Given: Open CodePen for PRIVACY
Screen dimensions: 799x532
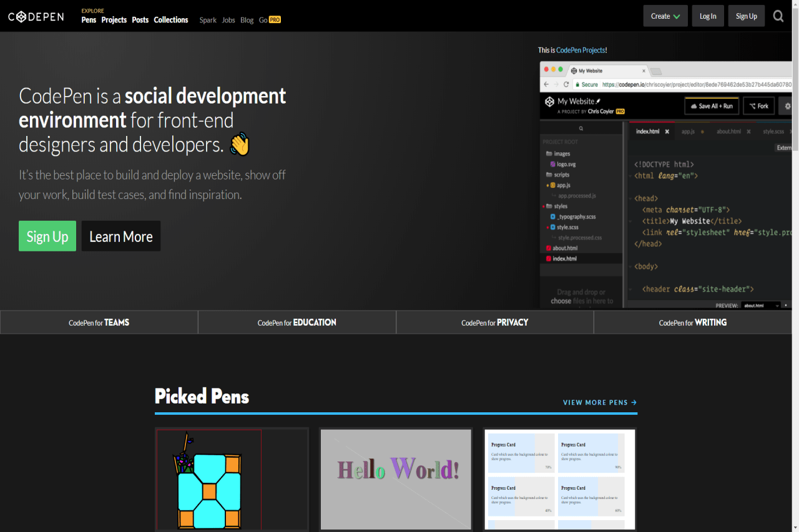Looking at the screenshot, I should pyautogui.click(x=495, y=322).
